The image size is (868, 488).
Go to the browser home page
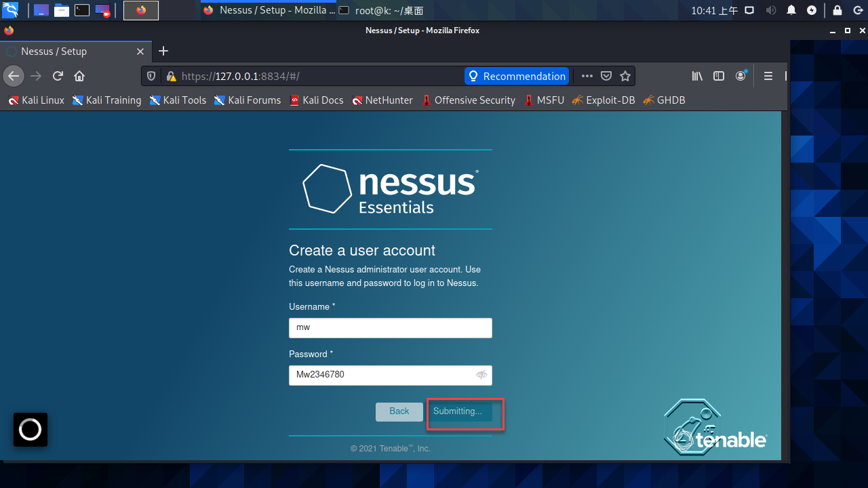pos(79,76)
